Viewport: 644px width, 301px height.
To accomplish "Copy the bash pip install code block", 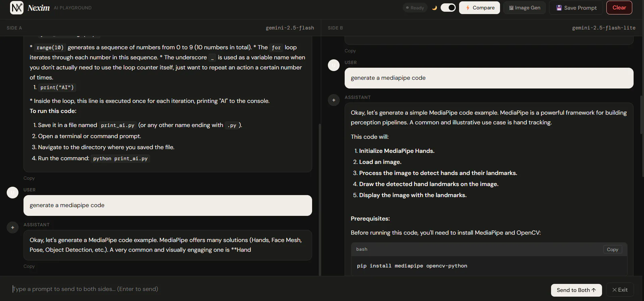I will [x=612, y=249].
